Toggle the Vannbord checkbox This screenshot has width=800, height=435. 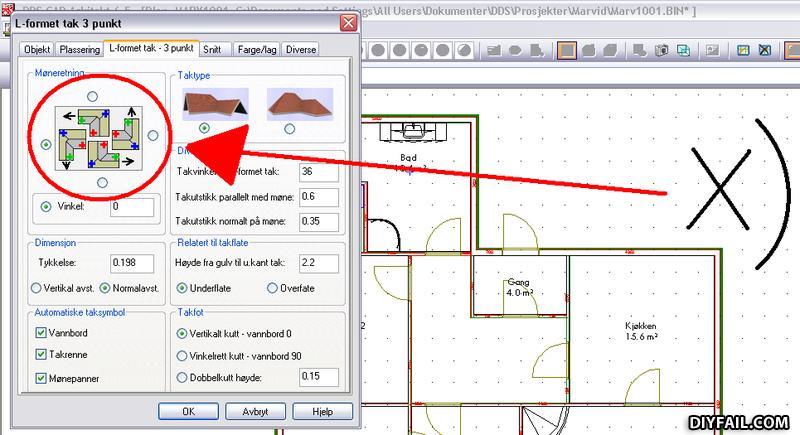coord(41,332)
